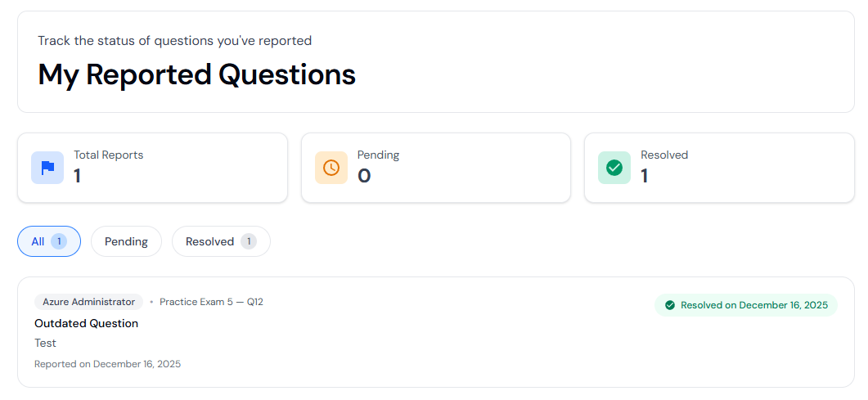Click the blue flag Total Reports icon

click(47, 168)
